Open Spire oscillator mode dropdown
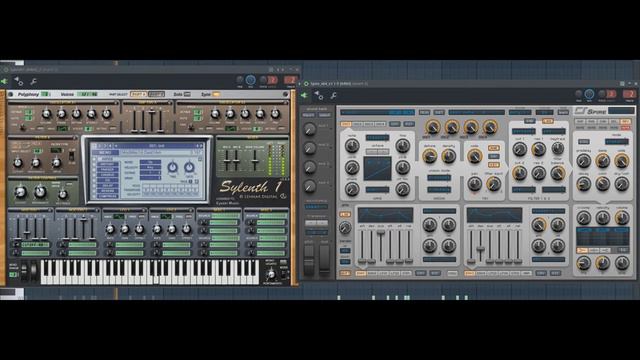 tap(377, 138)
